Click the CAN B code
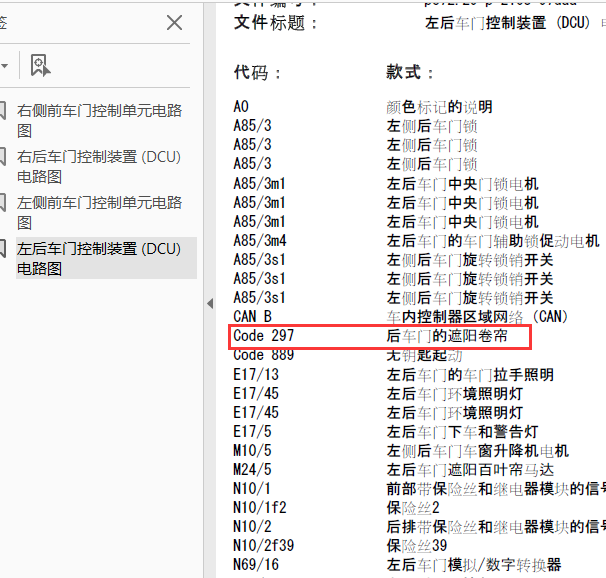The image size is (606, 578). click(252, 316)
